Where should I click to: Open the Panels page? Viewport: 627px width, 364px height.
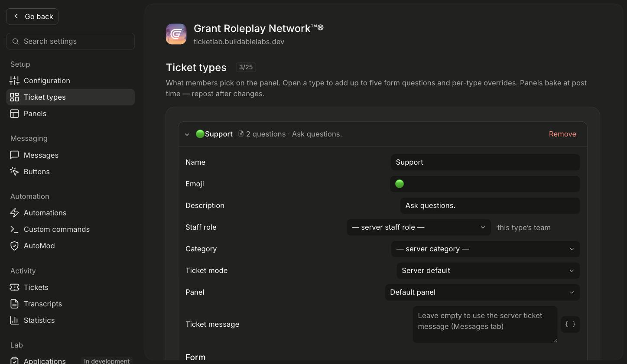tap(70, 114)
